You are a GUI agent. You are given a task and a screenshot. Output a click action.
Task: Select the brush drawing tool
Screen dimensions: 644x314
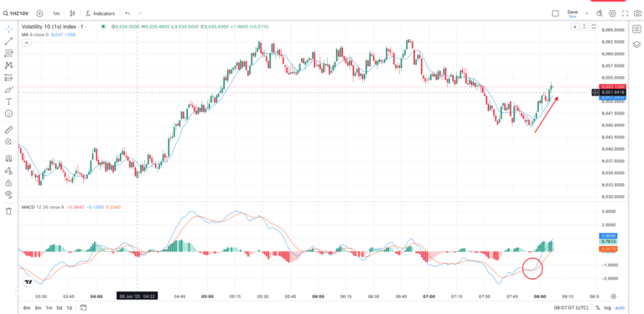[8, 90]
